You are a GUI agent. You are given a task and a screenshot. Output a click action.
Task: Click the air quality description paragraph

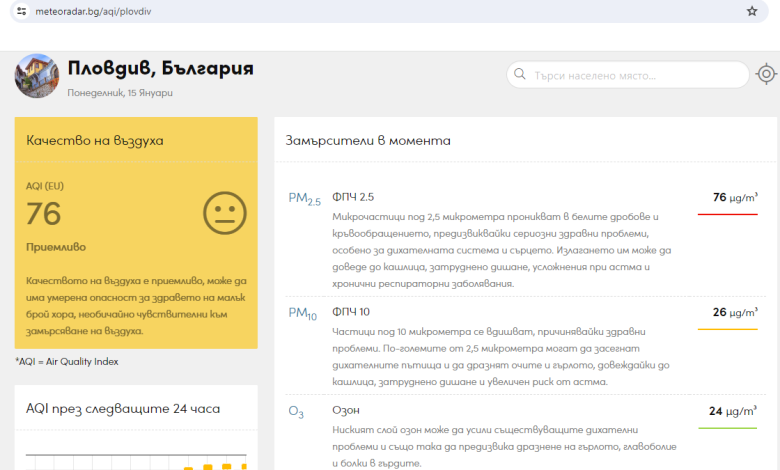[136, 306]
